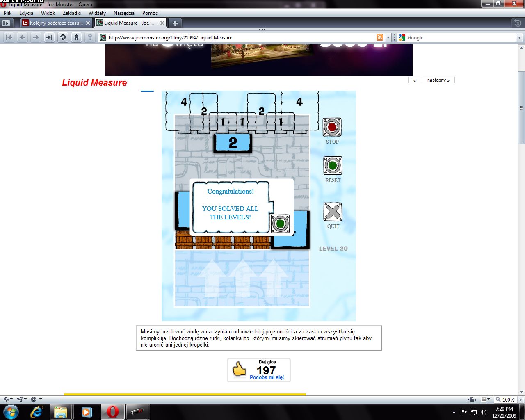This screenshot has width=525, height=420.
Task: Click the następny » link
Action: tap(438, 80)
